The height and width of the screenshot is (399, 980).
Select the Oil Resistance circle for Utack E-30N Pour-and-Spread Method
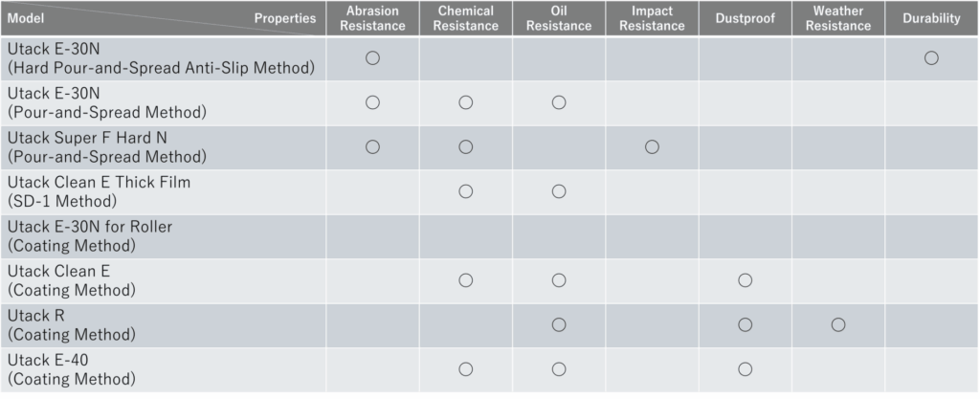(x=559, y=102)
